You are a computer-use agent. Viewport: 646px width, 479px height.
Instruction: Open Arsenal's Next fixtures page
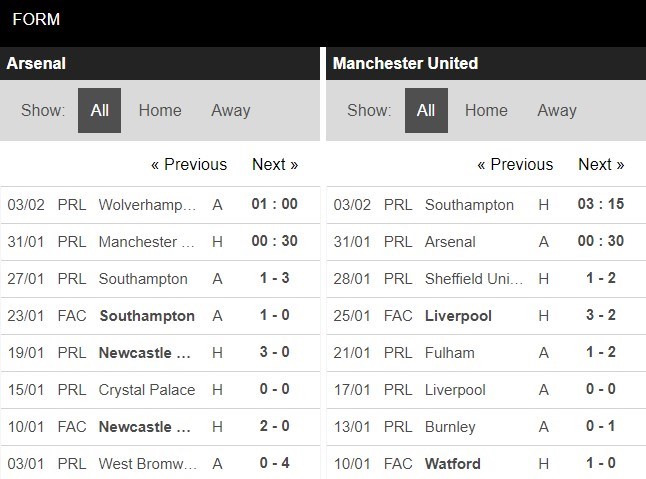(x=275, y=164)
